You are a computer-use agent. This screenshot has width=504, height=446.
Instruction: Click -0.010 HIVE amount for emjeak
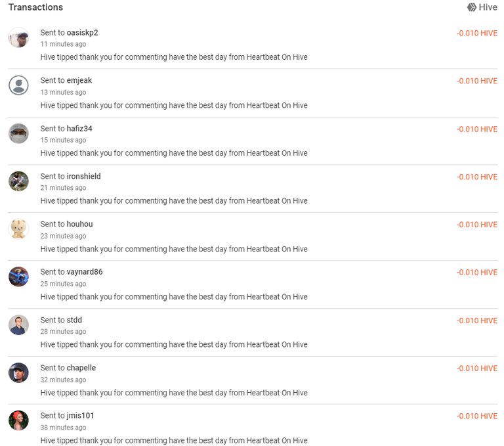[477, 81]
